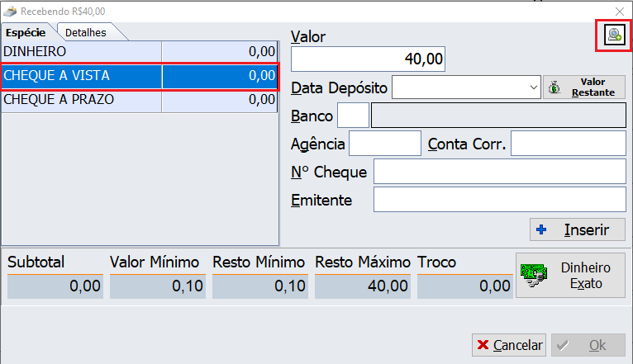Click the Nº Cheque text field
This screenshot has height=364, width=633.
pyautogui.click(x=499, y=172)
